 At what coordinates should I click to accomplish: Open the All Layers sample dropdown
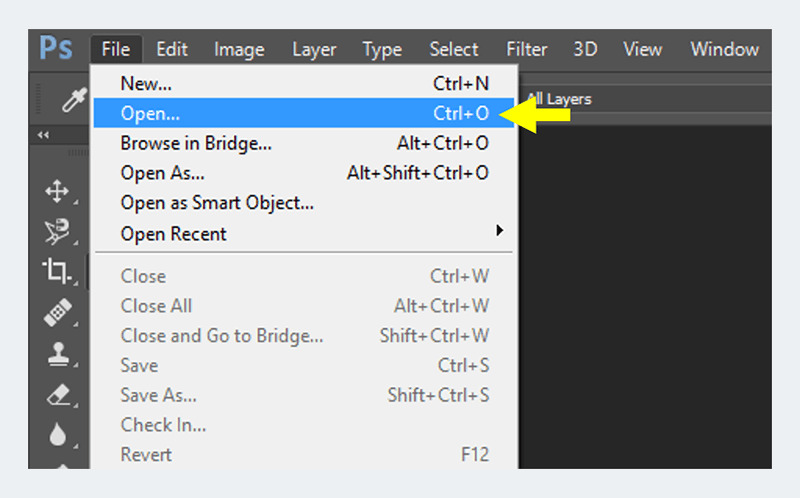(x=559, y=99)
